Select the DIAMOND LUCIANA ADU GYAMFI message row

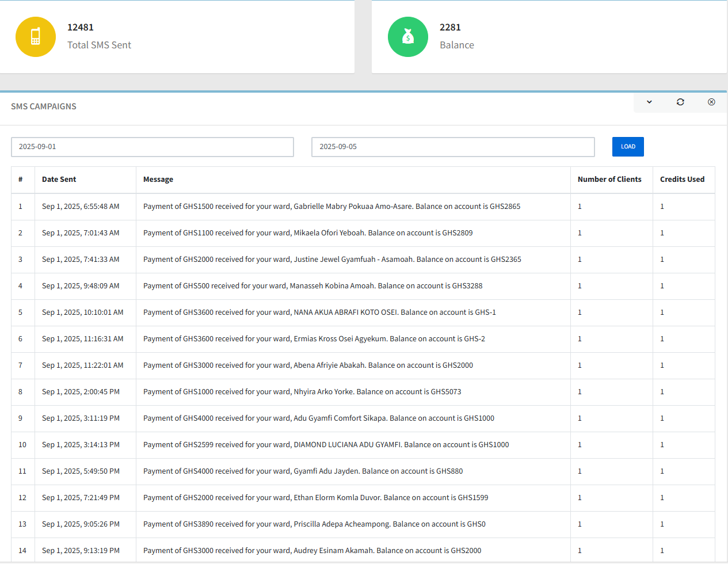pyautogui.click(x=326, y=445)
